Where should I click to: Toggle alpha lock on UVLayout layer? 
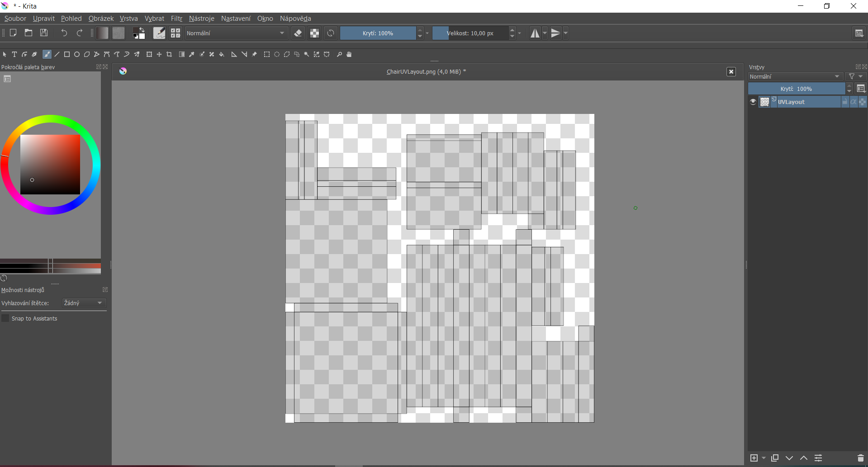pos(863,102)
